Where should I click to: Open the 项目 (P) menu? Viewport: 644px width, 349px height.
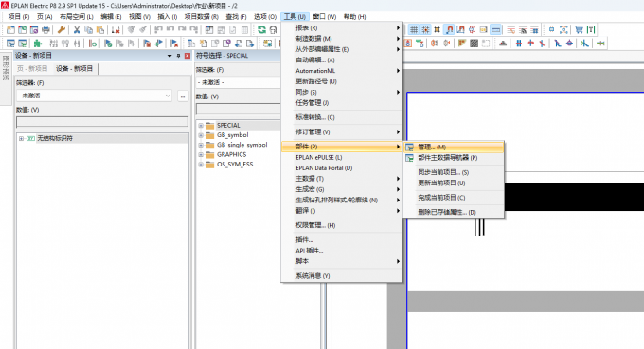[x=19, y=16]
